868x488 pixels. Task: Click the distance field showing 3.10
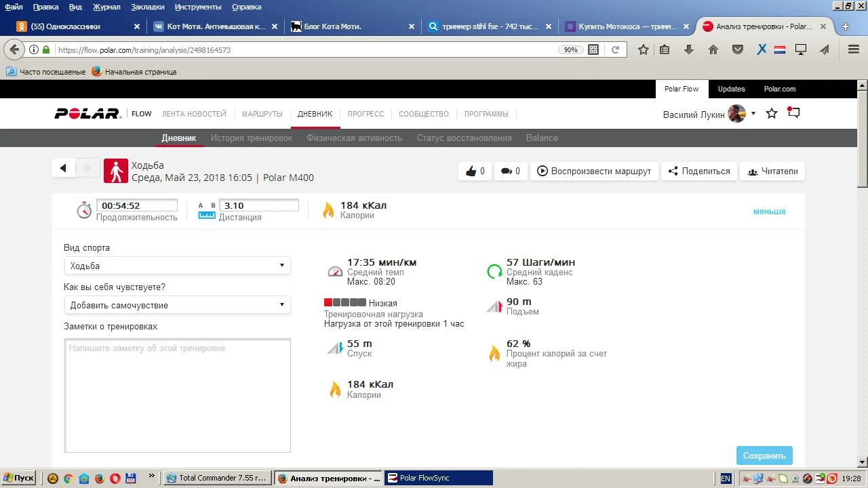258,205
